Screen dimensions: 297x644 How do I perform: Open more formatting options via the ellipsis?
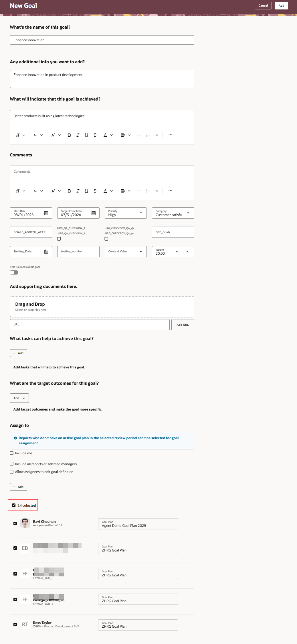click(170, 135)
